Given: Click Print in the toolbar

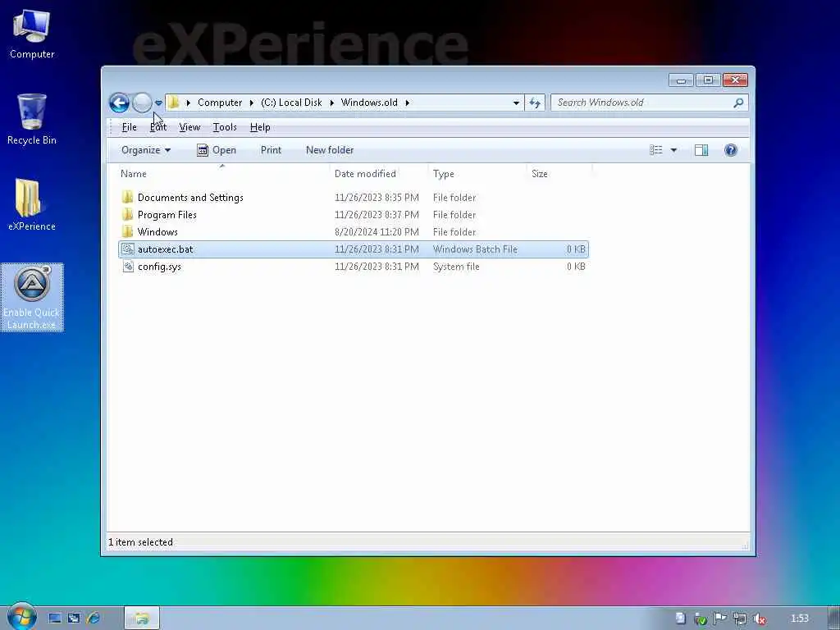Looking at the screenshot, I should [271, 150].
